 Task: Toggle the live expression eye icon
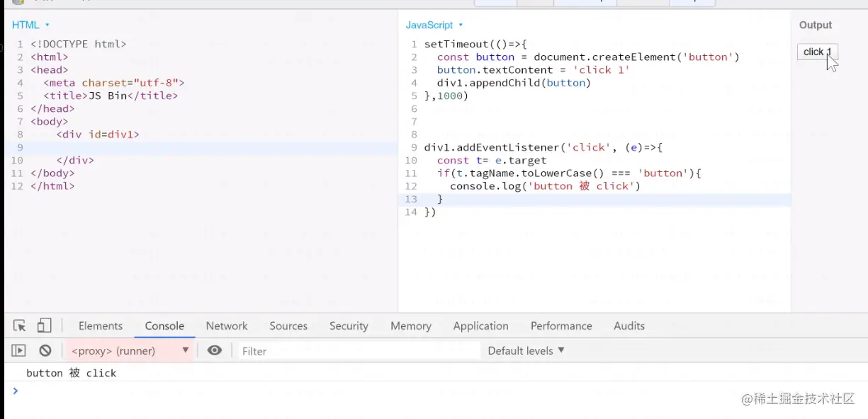[x=215, y=350]
